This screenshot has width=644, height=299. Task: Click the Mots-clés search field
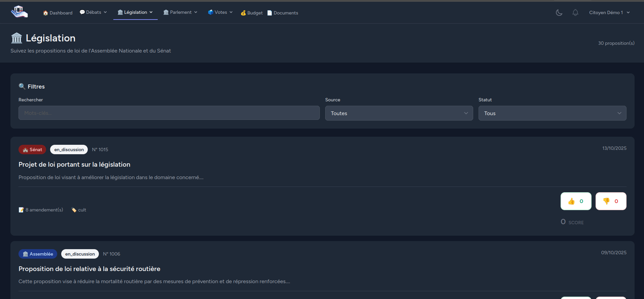169,113
